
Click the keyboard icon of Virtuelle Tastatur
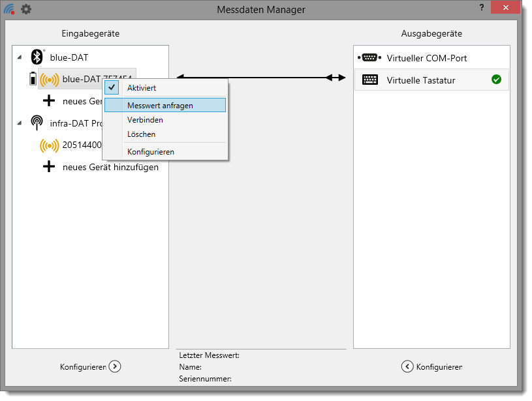(x=369, y=80)
